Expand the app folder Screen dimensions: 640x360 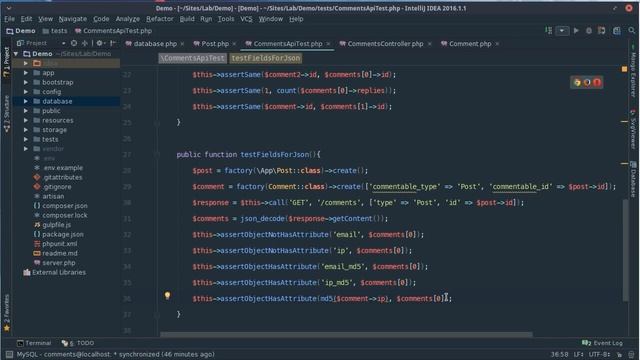26,73
